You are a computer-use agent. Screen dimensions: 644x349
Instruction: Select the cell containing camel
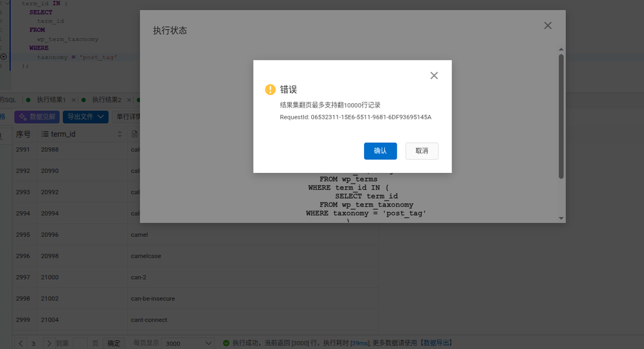pos(253,235)
